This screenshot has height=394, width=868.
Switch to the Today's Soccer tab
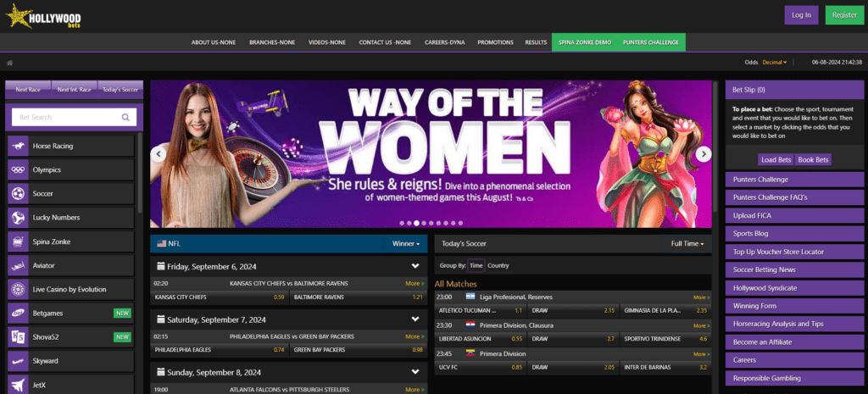pyautogui.click(x=120, y=90)
